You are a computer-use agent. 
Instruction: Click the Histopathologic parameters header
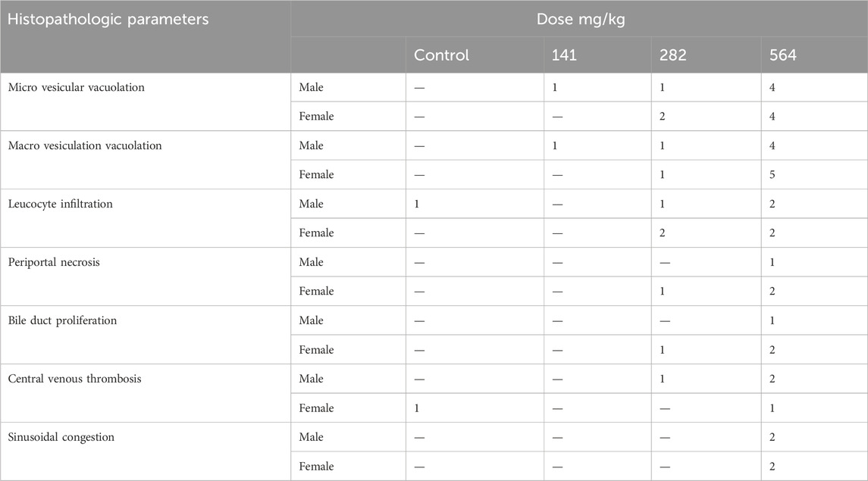108,20
